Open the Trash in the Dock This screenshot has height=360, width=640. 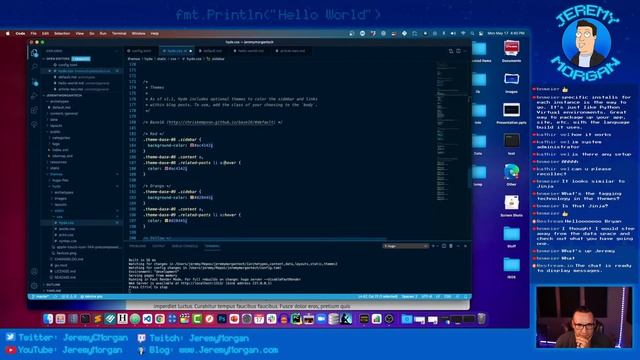pyautogui.click(x=482, y=319)
